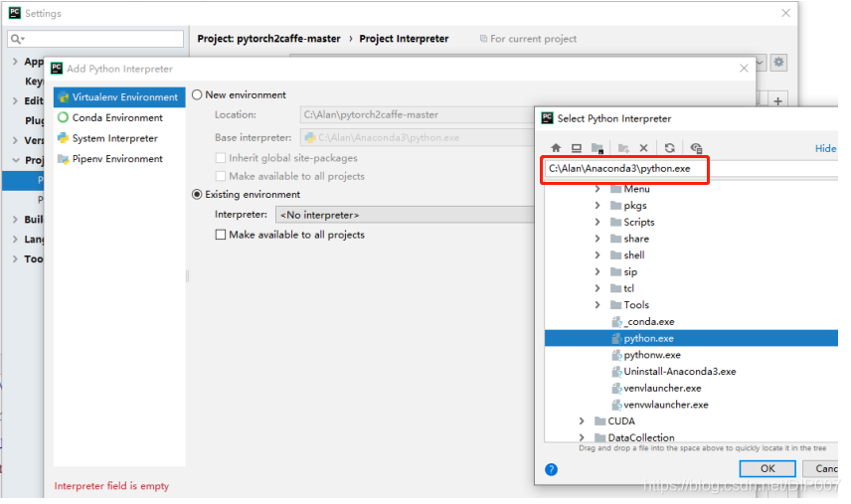
Task: Select the Menu folder
Action: [636, 189]
